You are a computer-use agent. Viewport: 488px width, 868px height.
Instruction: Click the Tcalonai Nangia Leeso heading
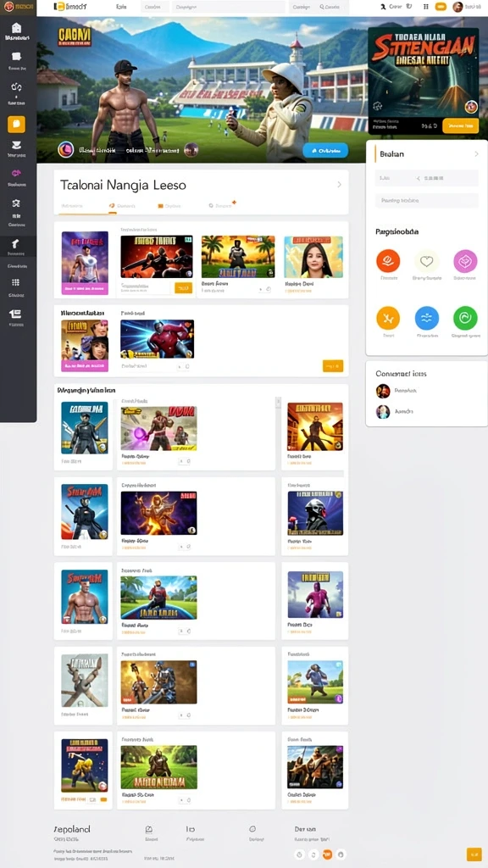(x=123, y=185)
